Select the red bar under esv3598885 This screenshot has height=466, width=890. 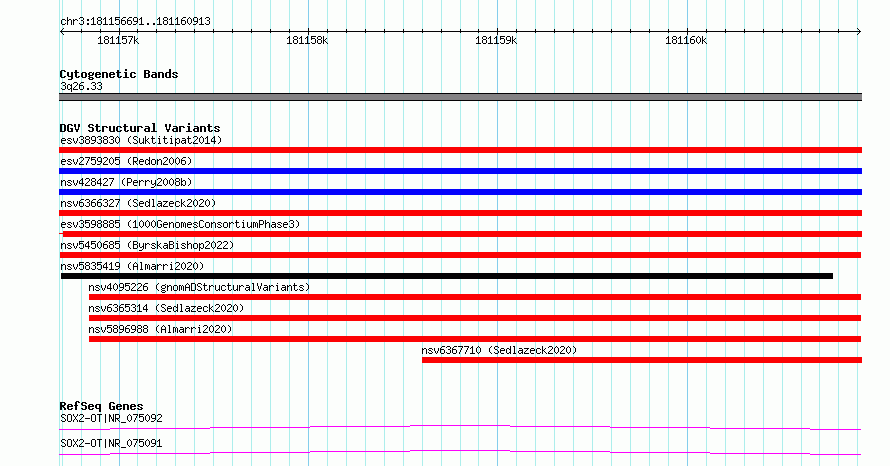click(x=460, y=234)
